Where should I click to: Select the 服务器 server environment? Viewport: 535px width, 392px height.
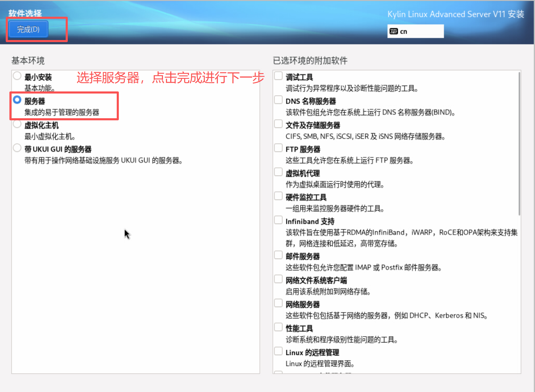pos(17,100)
